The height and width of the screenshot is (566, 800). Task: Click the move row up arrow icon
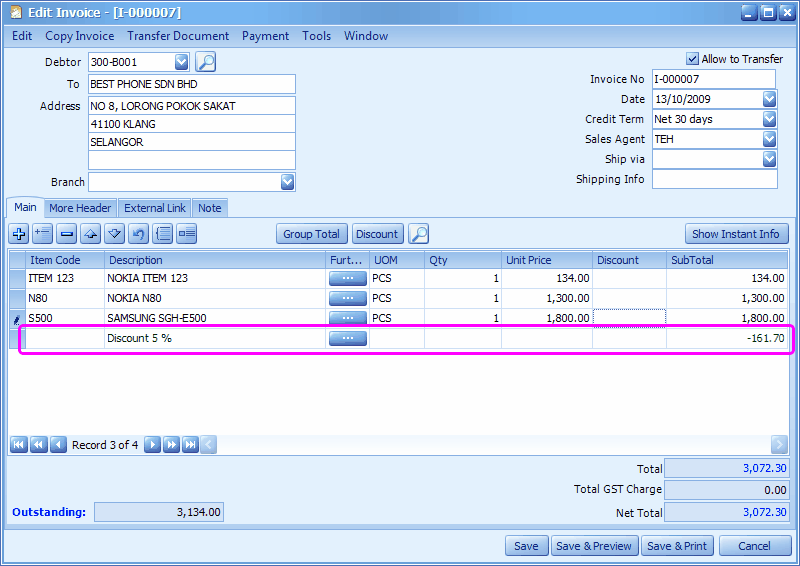(x=91, y=234)
